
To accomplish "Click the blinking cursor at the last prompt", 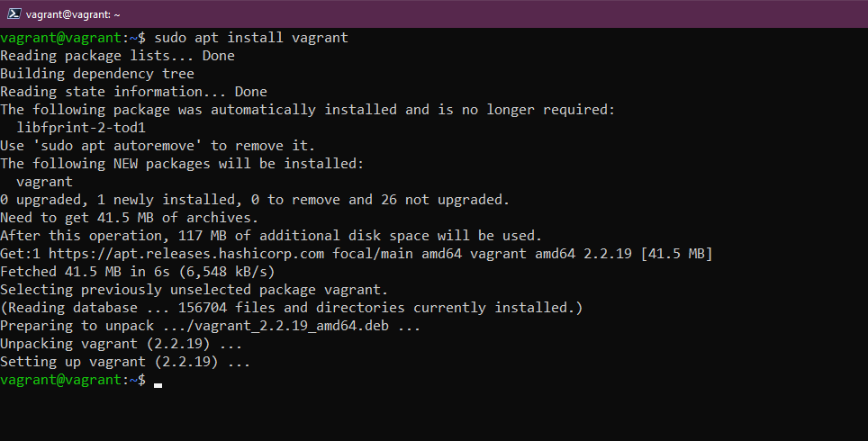I will click(158, 383).
